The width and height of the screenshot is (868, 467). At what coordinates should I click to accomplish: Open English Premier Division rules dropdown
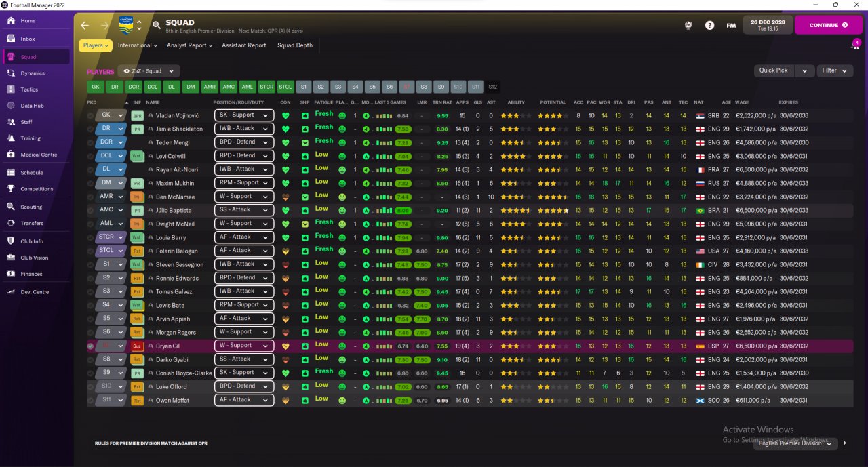795,443
